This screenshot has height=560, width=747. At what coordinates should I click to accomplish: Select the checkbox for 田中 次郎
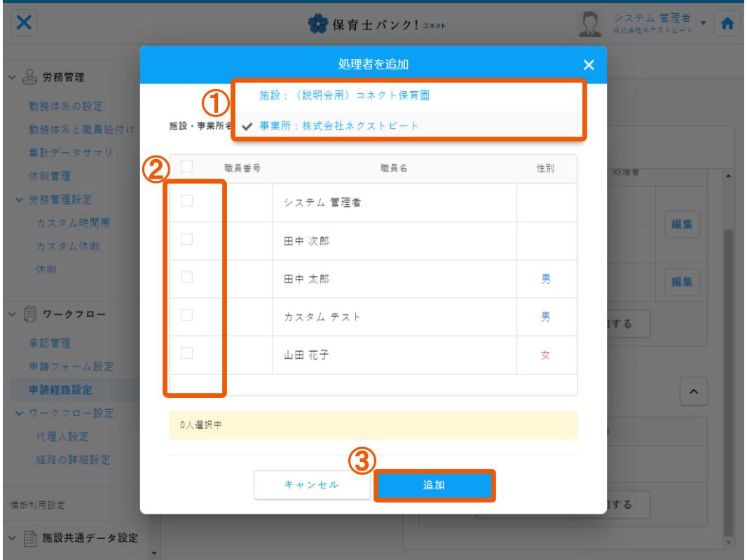coord(186,240)
